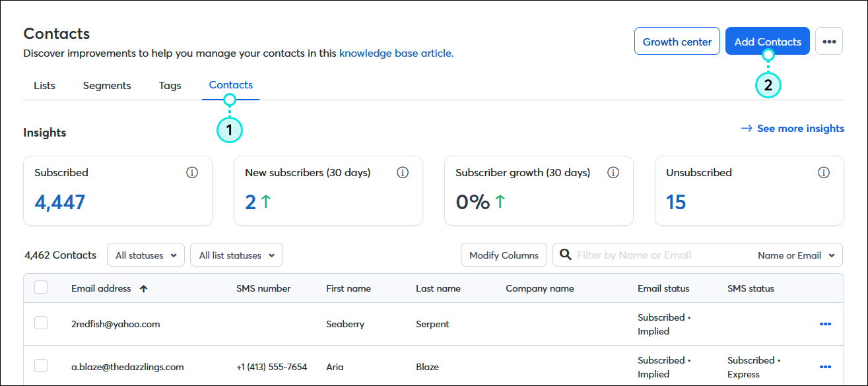Click the Modify Columns button
The height and width of the screenshot is (386, 868).
pos(504,255)
